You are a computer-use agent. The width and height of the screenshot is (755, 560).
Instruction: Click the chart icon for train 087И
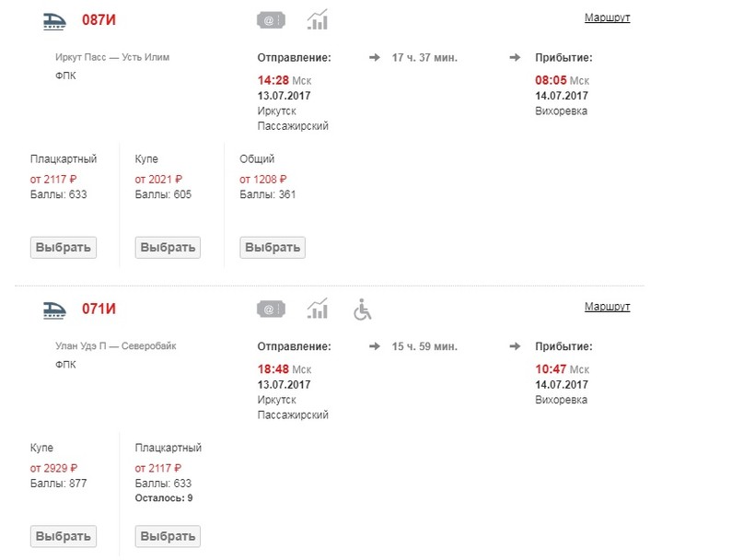pos(318,19)
